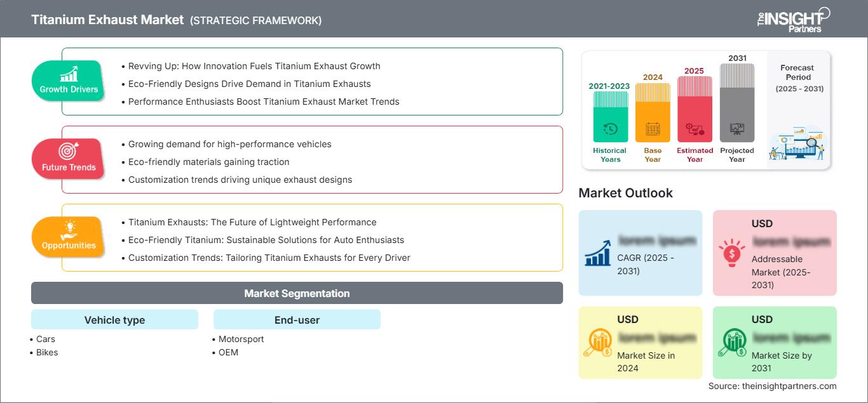This screenshot has width=868, height=403.
Task: Click the Base Year calendar icon
Action: (653, 129)
